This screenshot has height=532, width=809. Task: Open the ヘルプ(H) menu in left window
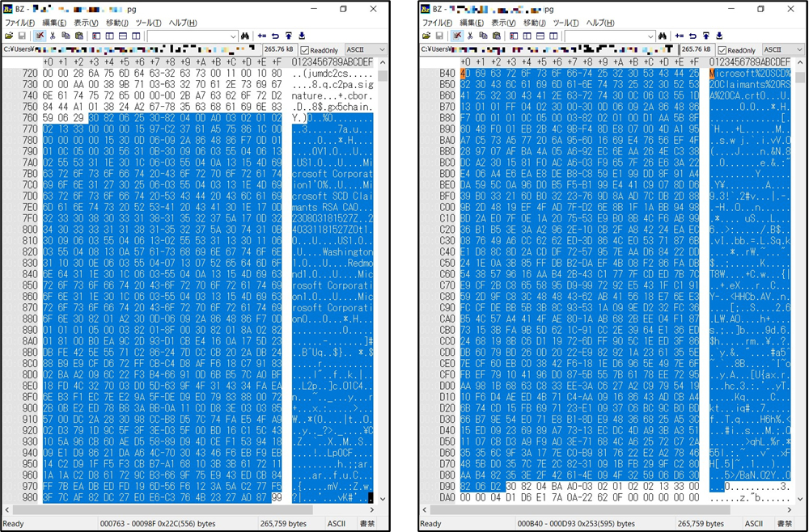tap(183, 23)
